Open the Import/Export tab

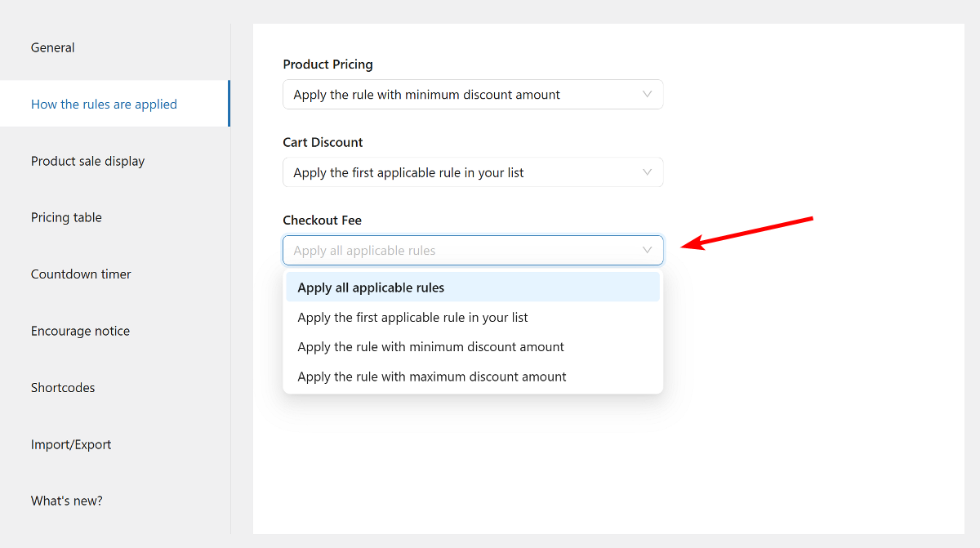pos(71,444)
